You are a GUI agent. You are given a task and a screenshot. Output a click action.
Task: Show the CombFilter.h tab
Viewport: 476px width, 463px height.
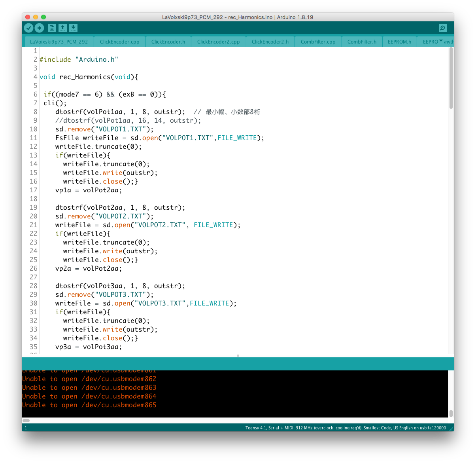(362, 42)
